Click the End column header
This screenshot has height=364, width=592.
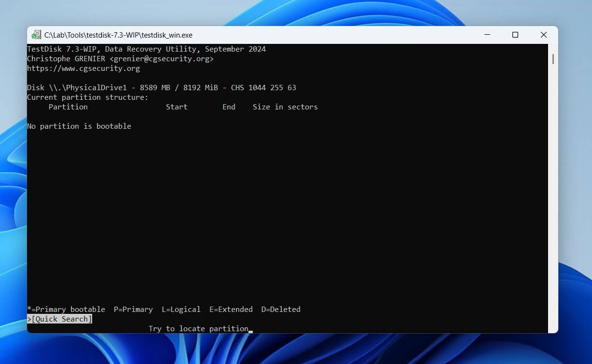tap(229, 107)
